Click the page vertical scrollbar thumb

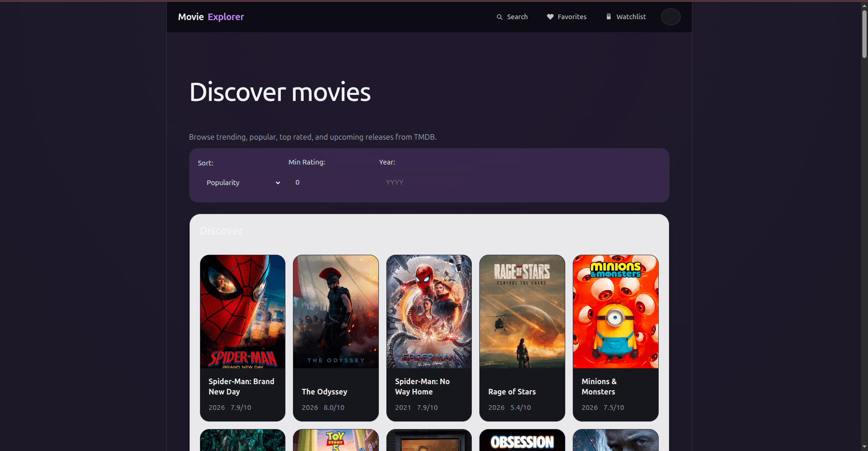pos(864,34)
